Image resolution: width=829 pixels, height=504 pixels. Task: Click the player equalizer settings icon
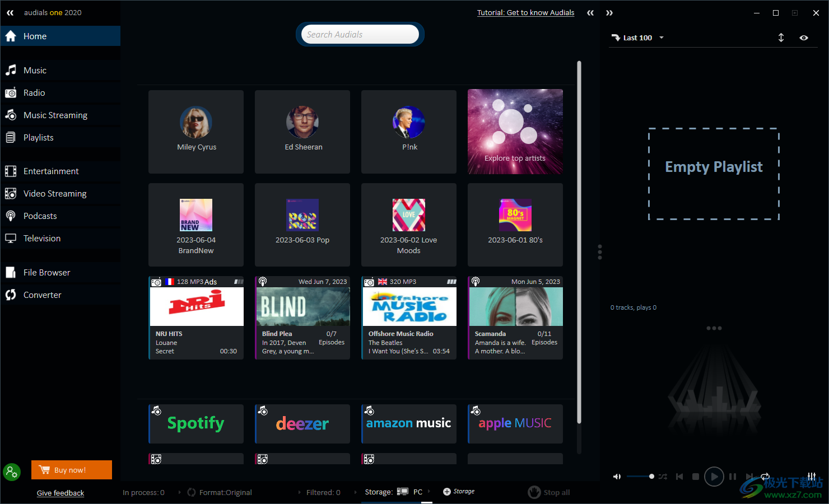[812, 477]
